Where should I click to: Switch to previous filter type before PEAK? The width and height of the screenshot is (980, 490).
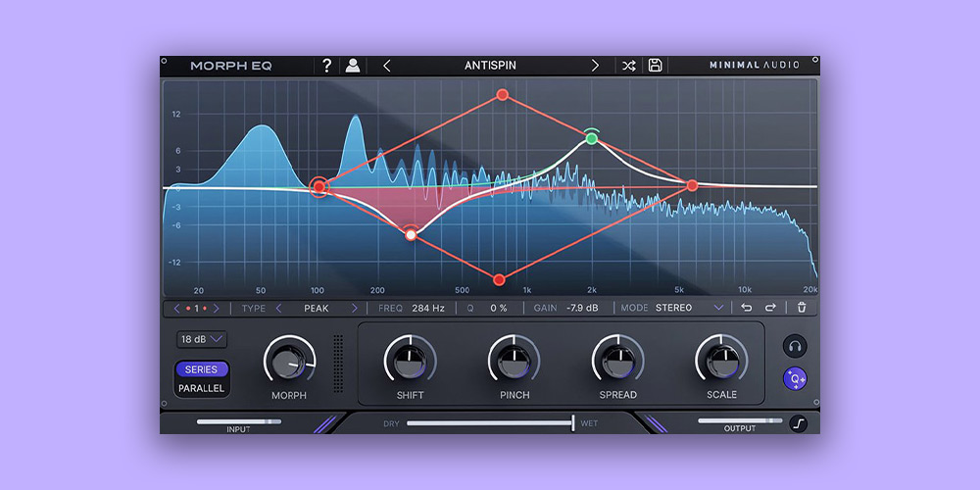[x=278, y=308]
